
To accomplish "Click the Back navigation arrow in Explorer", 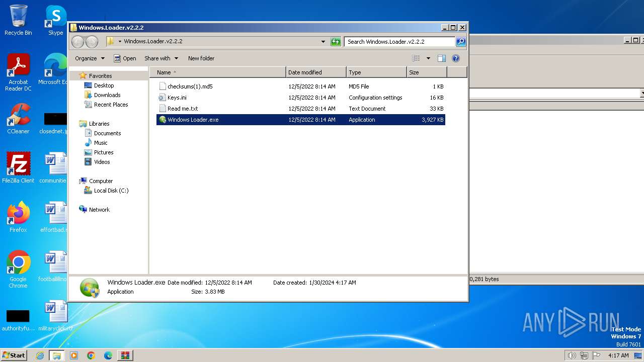I will tap(77, 42).
